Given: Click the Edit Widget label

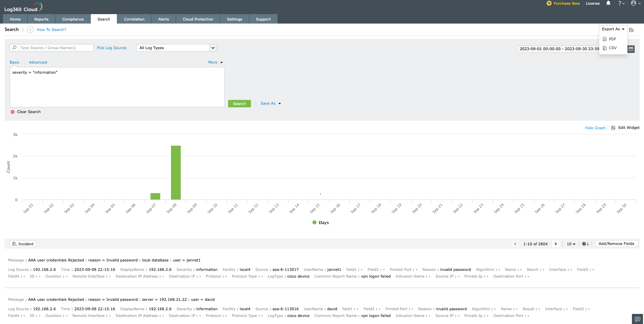Looking at the screenshot, I should point(629,128).
